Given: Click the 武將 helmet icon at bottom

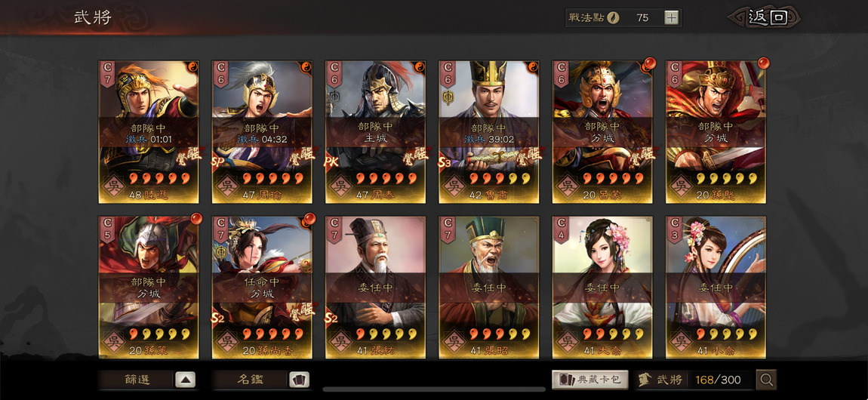Looking at the screenshot, I should 645,380.
